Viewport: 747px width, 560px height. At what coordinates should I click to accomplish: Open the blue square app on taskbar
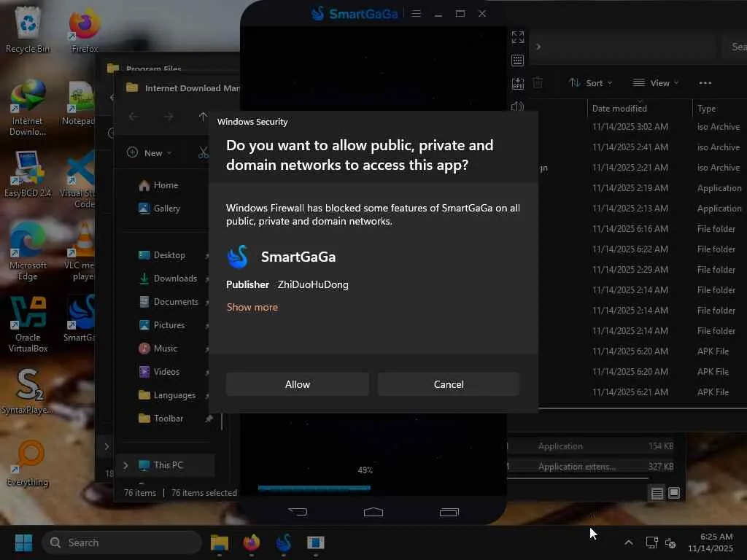315,542
